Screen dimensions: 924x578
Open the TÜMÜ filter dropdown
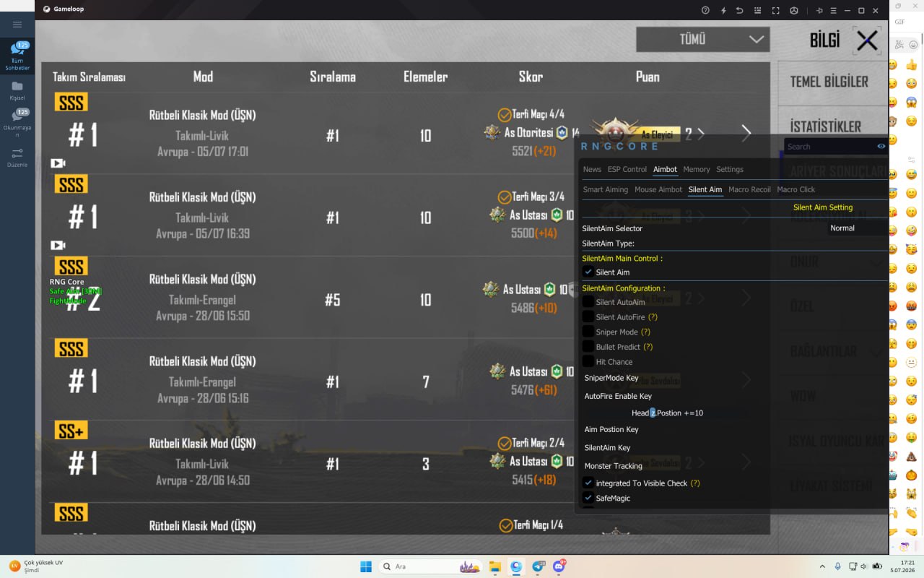(702, 40)
